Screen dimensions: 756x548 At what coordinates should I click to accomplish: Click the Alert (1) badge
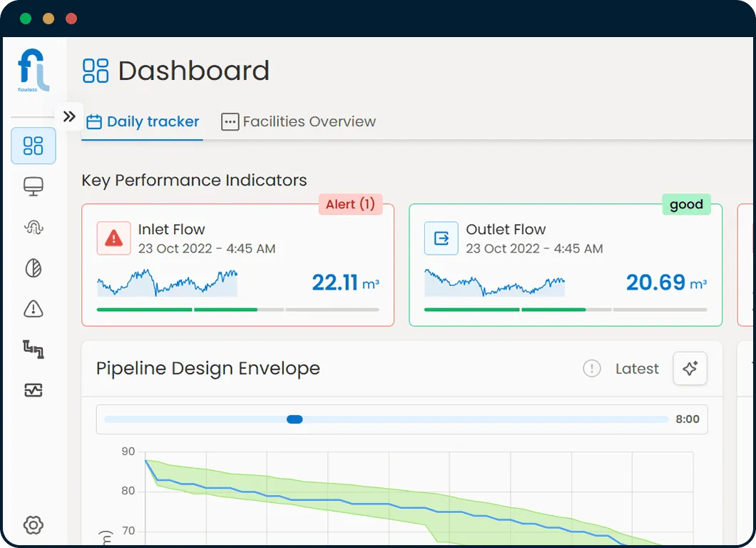pos(350,205)
